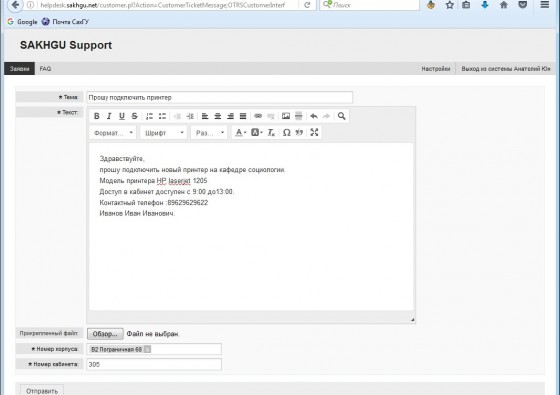Justify text alignment
This screenshot has height=395, width=560.
243,116
